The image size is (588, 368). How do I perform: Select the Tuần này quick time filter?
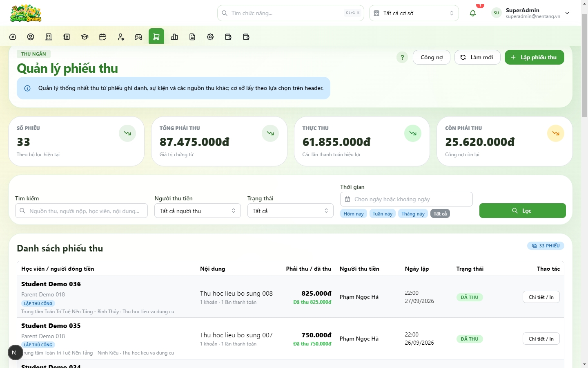tap(383, 213)
